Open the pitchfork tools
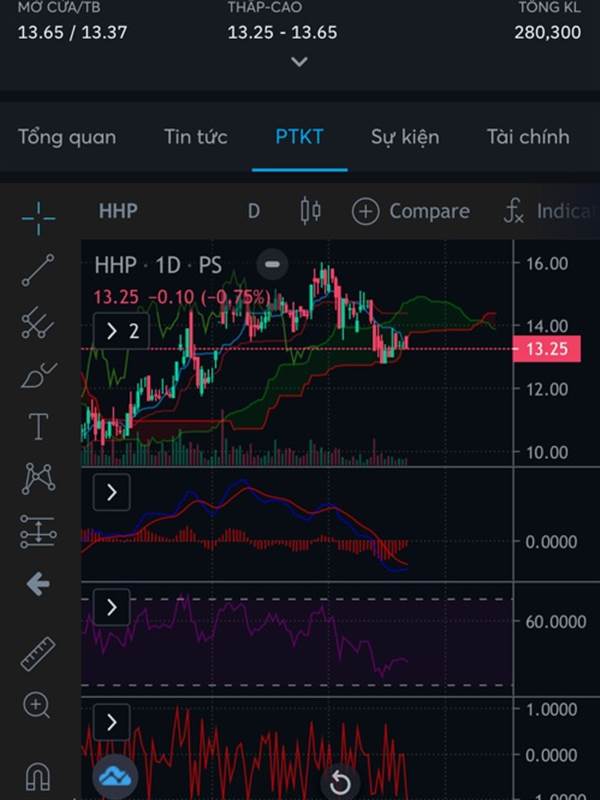Viewport: 600px width, 800px height. tap(38, 323)
